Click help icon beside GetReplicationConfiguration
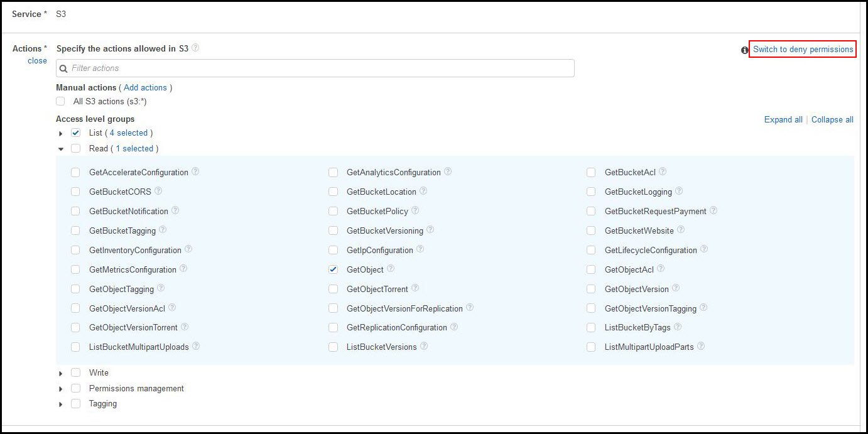 (x=454, y=327)
